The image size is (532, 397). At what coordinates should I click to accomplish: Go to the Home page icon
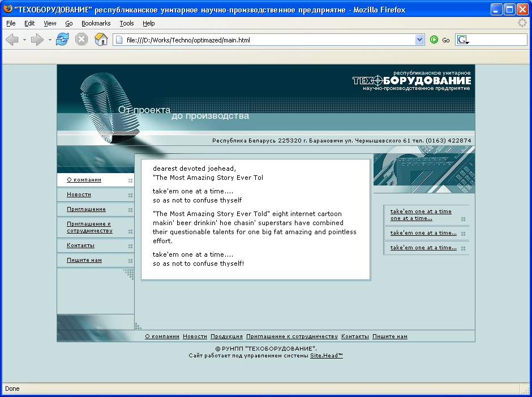click(101, 40)
